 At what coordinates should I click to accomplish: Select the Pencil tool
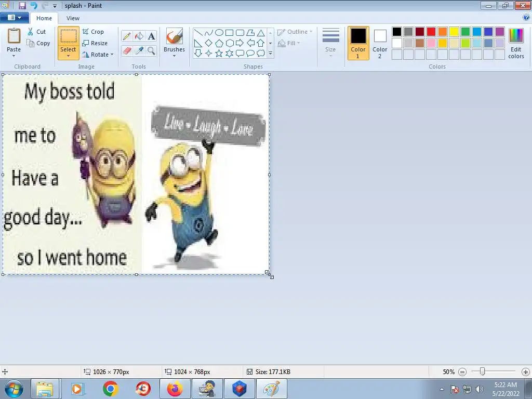tap(127, 36)
